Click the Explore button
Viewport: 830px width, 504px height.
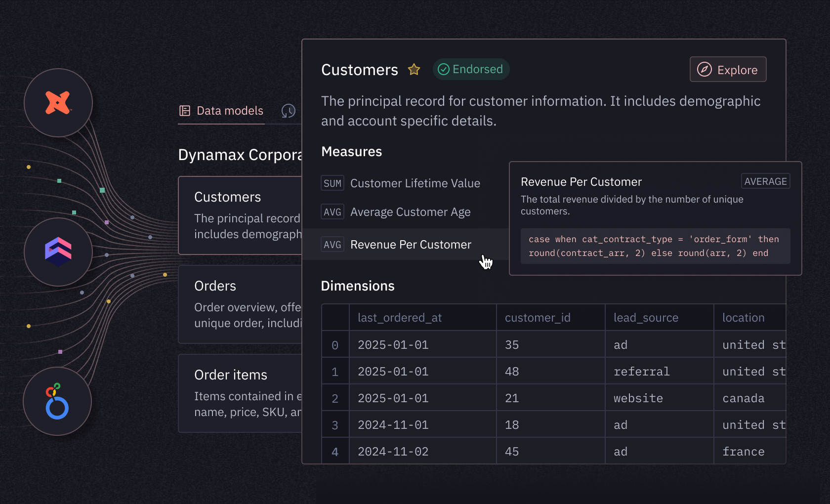coord(728,69)
